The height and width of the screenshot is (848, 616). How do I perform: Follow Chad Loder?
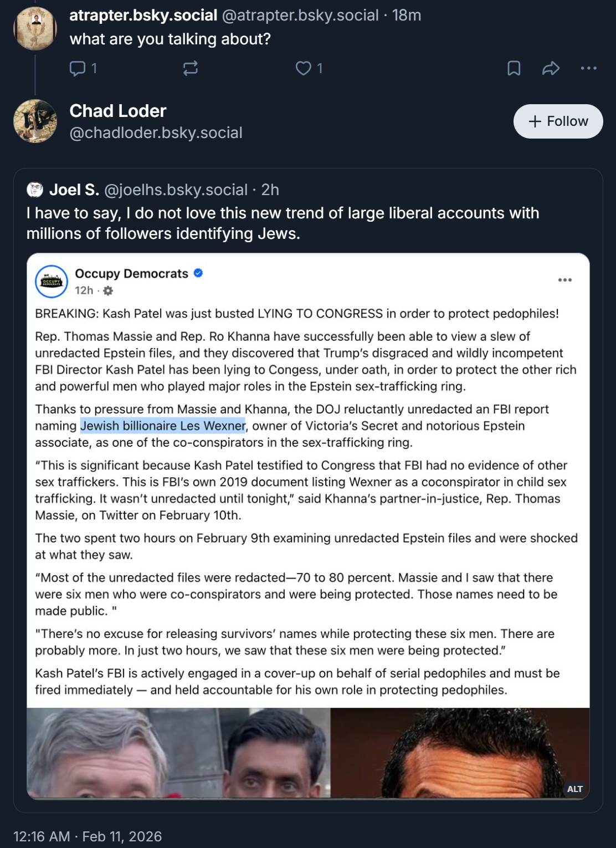(x=558, y=121)
